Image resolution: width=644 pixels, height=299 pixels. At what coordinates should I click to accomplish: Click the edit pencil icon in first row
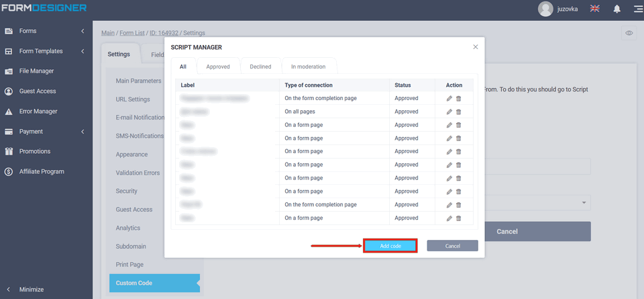449,98
